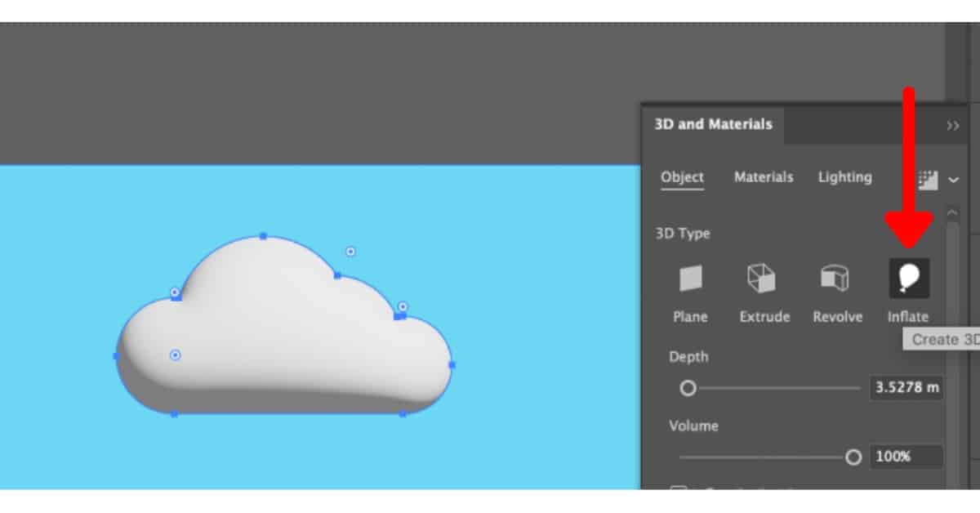Activate the Inflate balloon icon

click(909, 278)
